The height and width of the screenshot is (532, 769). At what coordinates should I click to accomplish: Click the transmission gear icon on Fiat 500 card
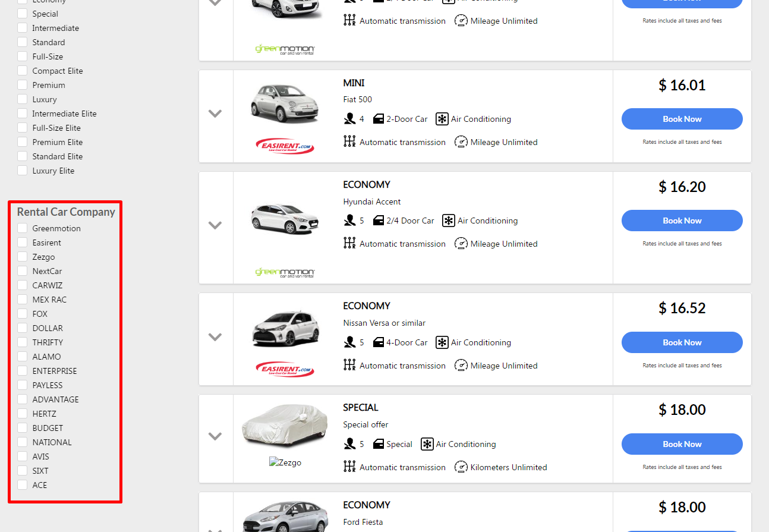click(349, 141)
